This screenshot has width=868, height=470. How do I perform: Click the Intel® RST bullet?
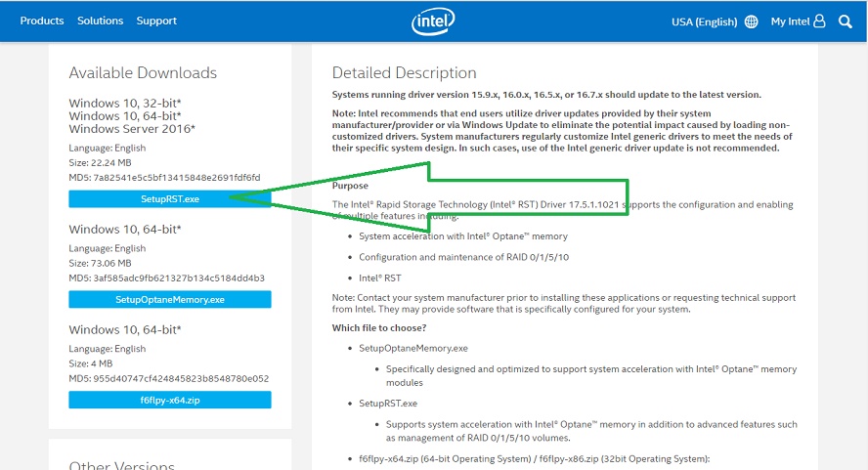379,278
